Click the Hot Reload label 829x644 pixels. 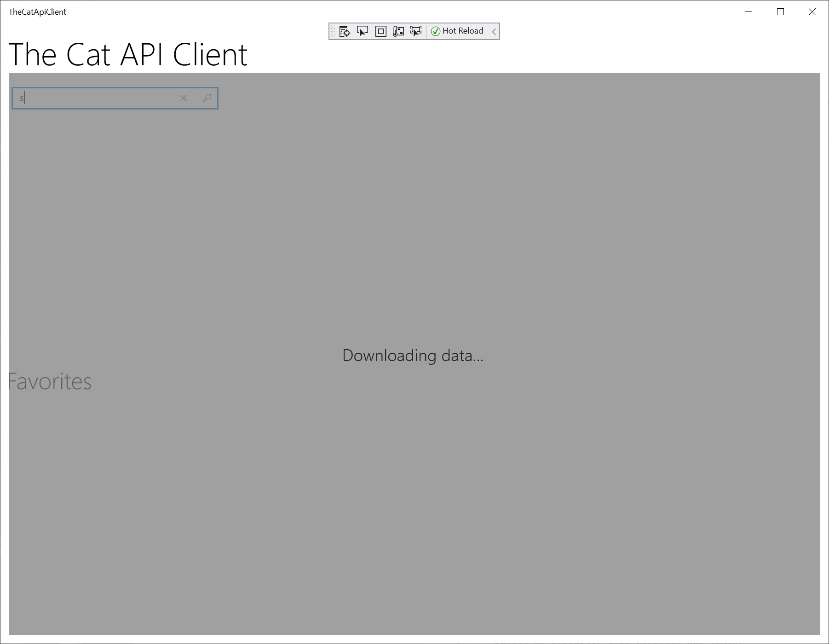(x=462, y=31)
